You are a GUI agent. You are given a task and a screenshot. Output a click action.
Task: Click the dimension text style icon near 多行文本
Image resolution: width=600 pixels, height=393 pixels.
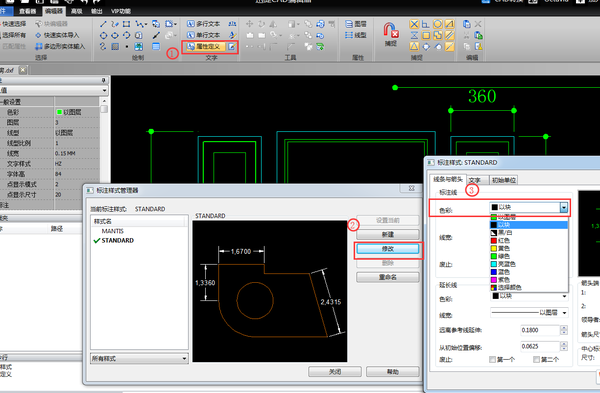click(x=232, y=24)
